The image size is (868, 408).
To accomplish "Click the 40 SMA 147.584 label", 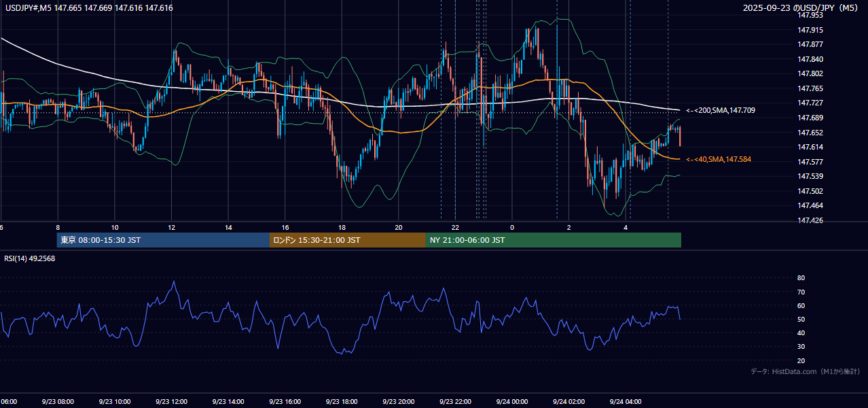I will tap(719, 159).
